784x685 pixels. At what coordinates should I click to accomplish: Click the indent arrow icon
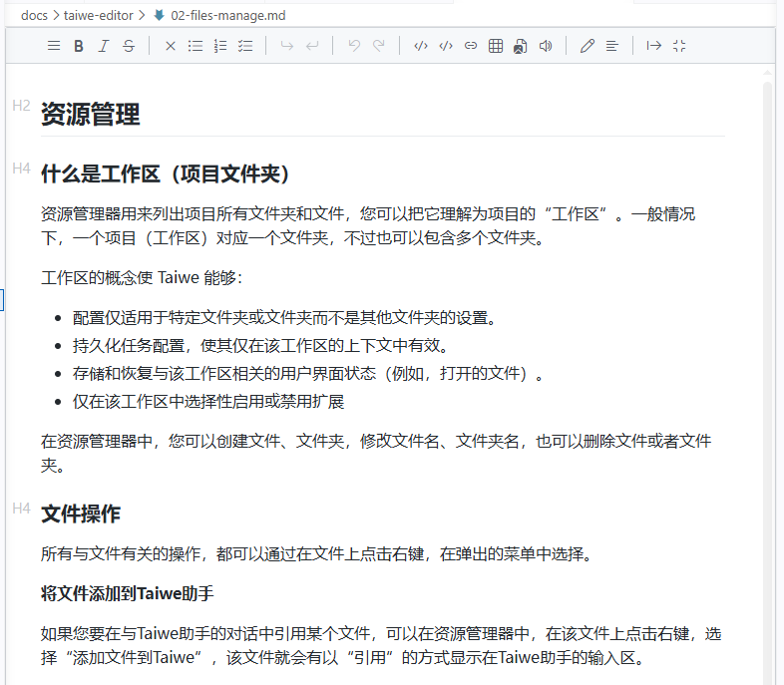coord(653,46)
